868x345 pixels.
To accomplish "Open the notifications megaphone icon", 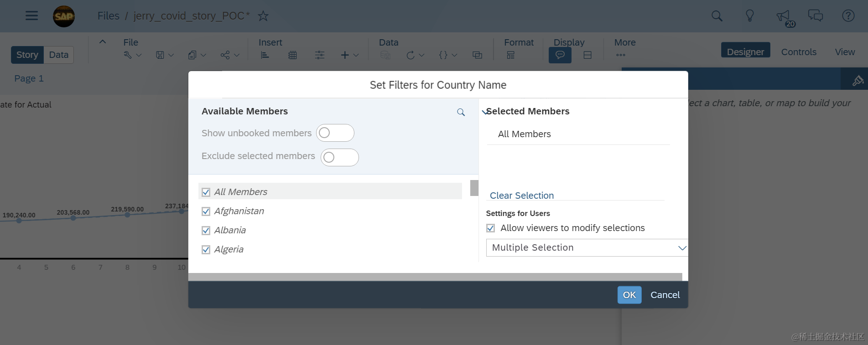I will (783, 16).
